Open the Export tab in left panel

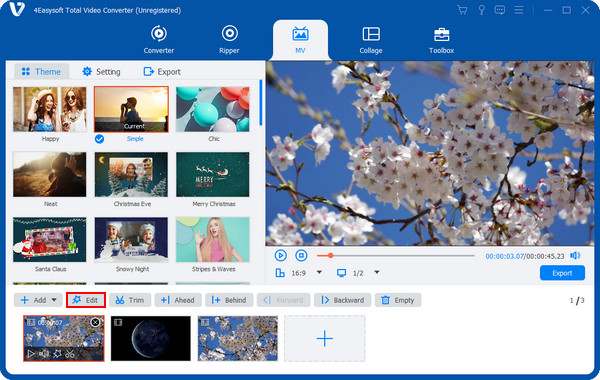click(x=162, y=72)
